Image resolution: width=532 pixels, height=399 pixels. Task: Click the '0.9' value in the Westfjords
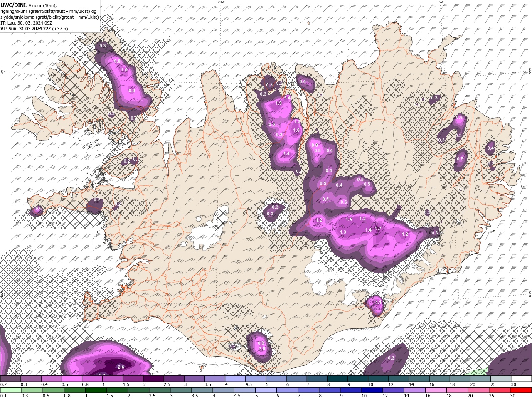132,91
